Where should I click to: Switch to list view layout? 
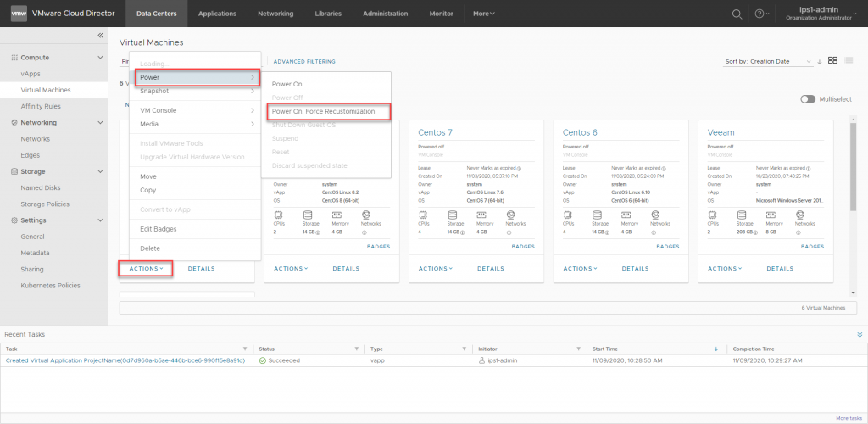point(849,60)
